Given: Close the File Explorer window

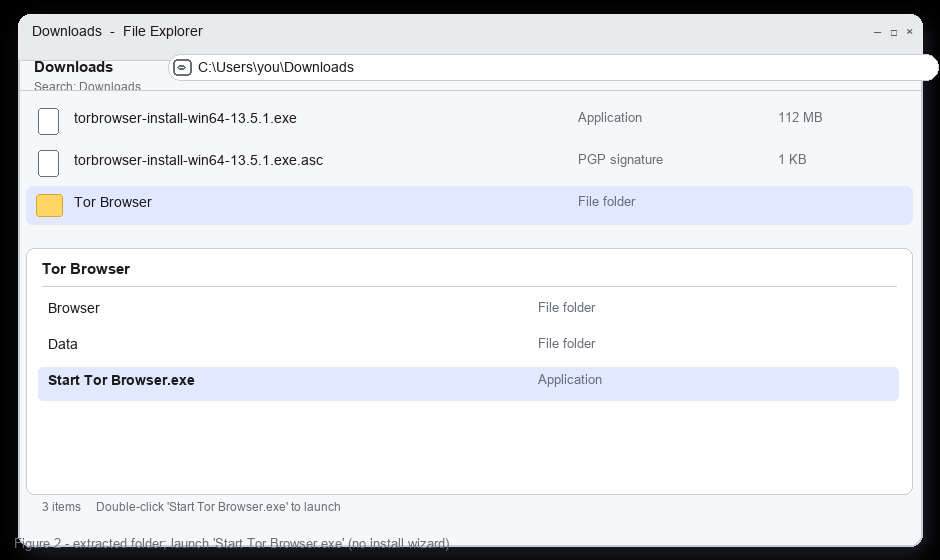Looking at the screenshot, I should coord(909,32).
